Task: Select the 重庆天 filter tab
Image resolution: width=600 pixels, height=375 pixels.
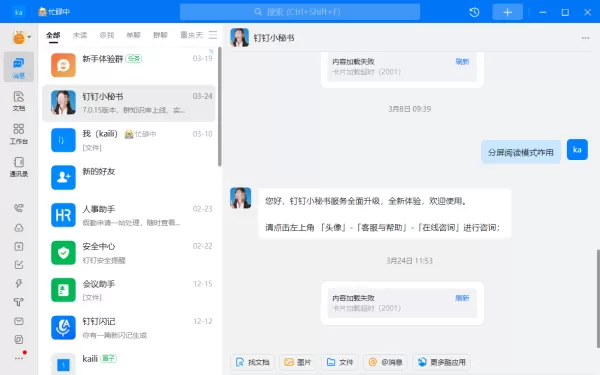Action: pyautogui.click(x=191, y=35)
